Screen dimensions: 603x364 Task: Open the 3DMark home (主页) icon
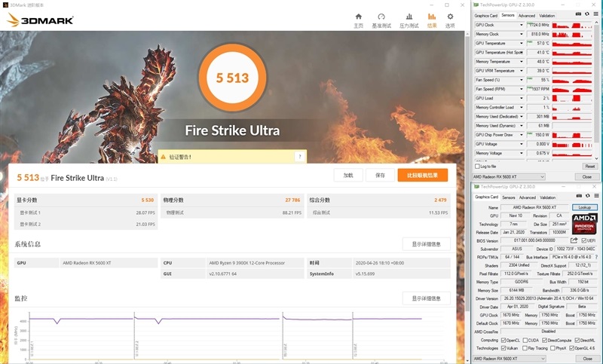click(358, 19)
